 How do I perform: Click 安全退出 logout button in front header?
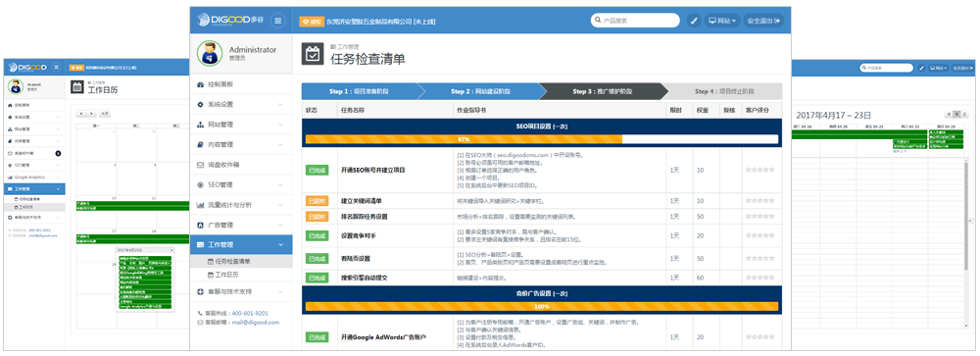click(x=763, y=21)
